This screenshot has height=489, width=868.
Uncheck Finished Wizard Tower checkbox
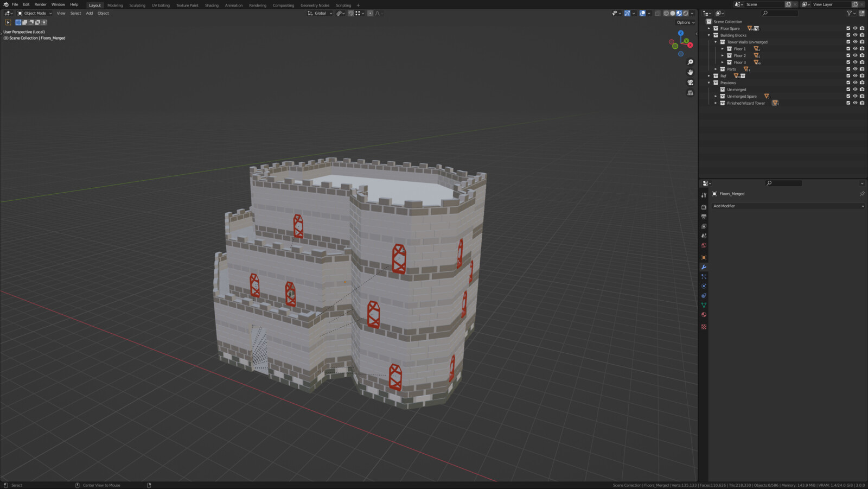point(848,103)
